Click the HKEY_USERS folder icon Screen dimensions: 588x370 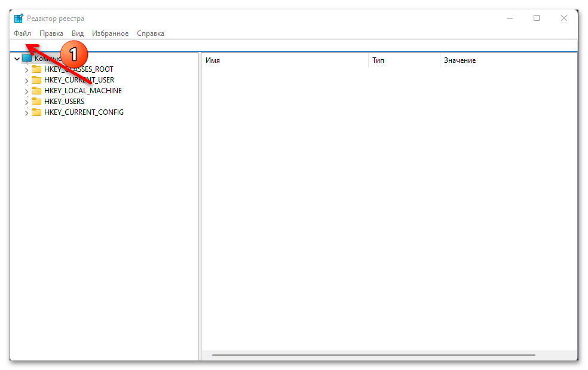coord(36,102)
